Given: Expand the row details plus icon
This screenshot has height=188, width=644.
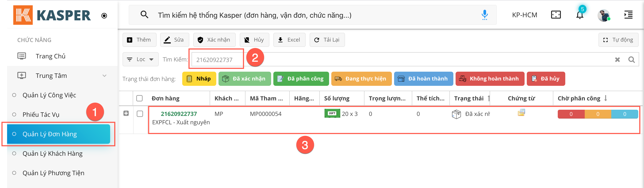Looking at the screenshot, I should click(x=126, y=113).
